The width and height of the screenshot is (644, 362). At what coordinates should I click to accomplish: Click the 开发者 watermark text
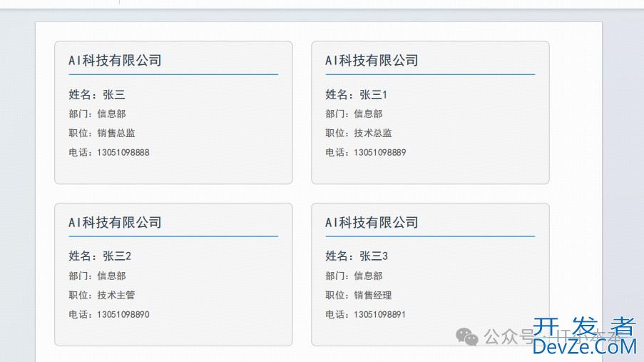pyautogui.click(x=584, y=328)
